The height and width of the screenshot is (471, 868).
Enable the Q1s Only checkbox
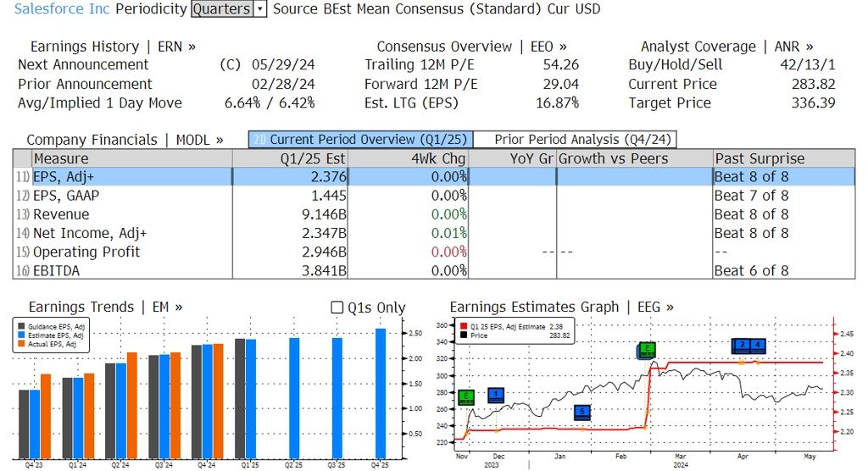337,308
